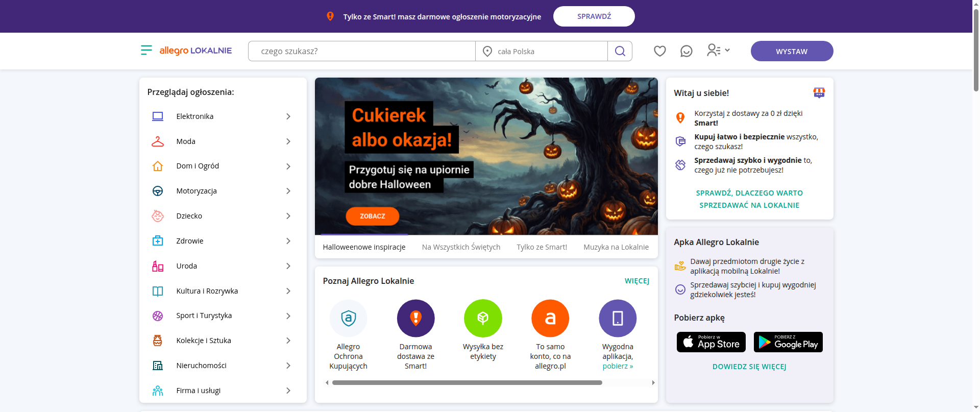Click the Kolekcje i Sztuka vase icon
Screen dimensions: 980x412
[x=158, y=341]
